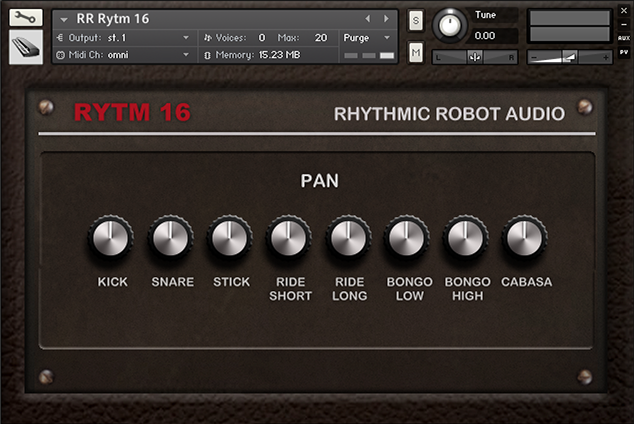Minimize instrument view with minus button
Screen dimensions: 634x424
pos(624,25)
